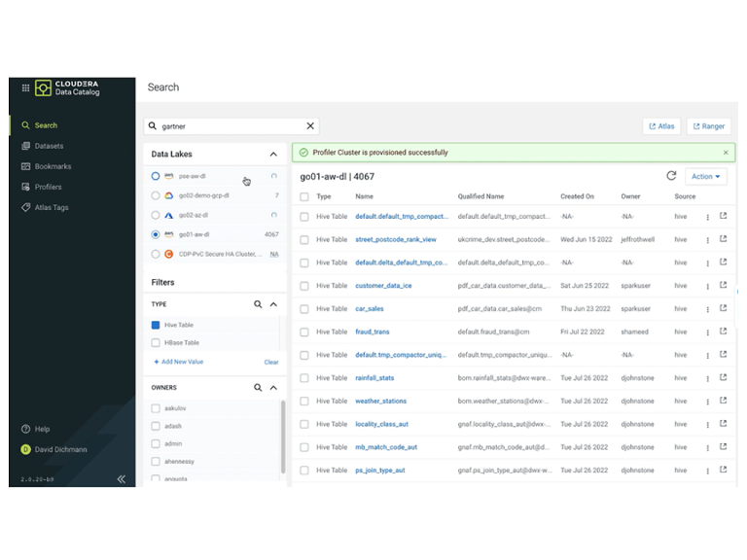The height and width of the screenshot is (560, 747).
Task: Open Atlas in external tab
Action: 661,126
